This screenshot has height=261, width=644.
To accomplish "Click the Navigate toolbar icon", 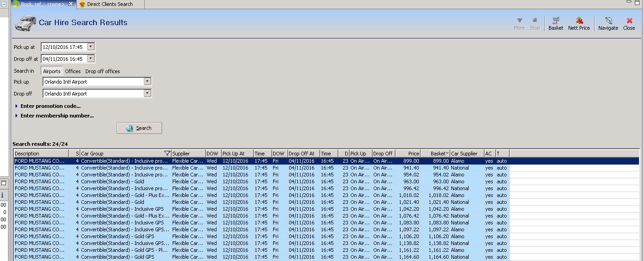I will pyautogui.click(x=608, y=23).
